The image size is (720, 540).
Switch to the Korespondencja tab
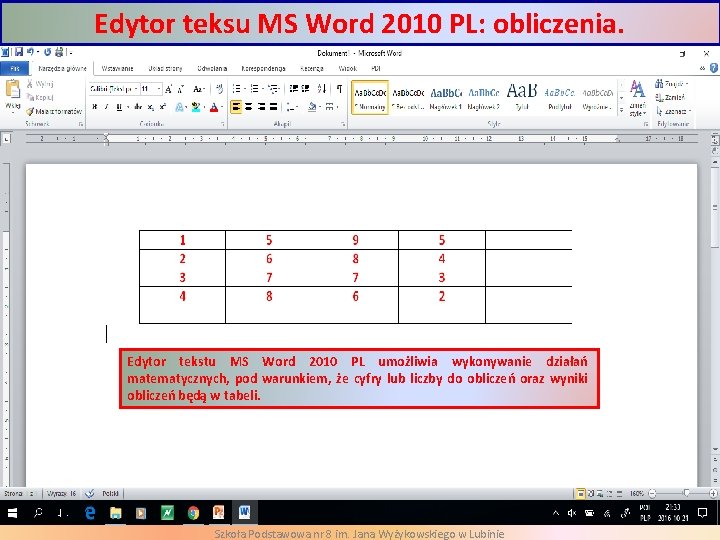[x=264, y=68]
